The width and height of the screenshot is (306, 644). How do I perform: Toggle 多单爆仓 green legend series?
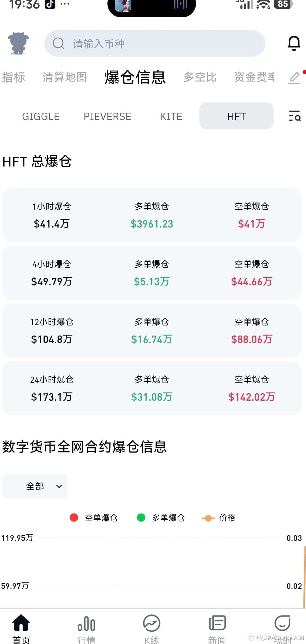(x=161, y=518)
